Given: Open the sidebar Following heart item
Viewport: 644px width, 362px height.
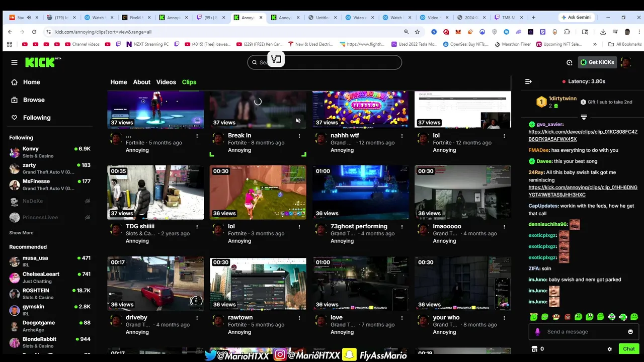Looking at the screenshot, I should point(14,118).
